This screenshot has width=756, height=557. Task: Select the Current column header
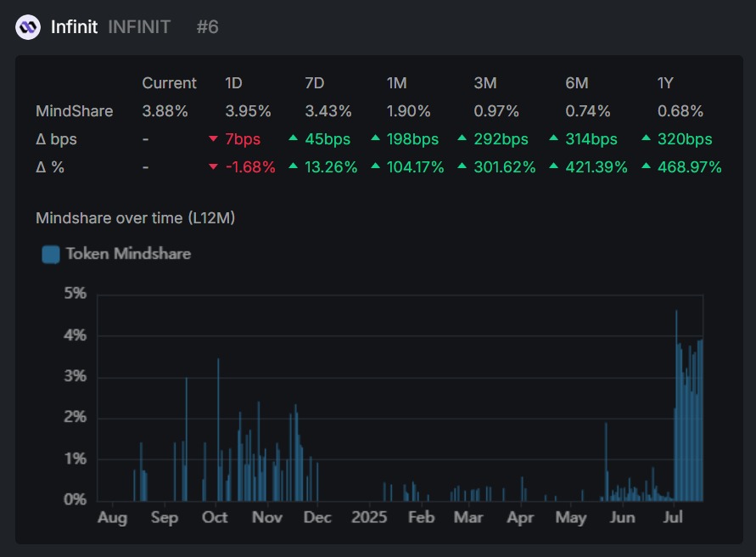(x=169, y=83)
